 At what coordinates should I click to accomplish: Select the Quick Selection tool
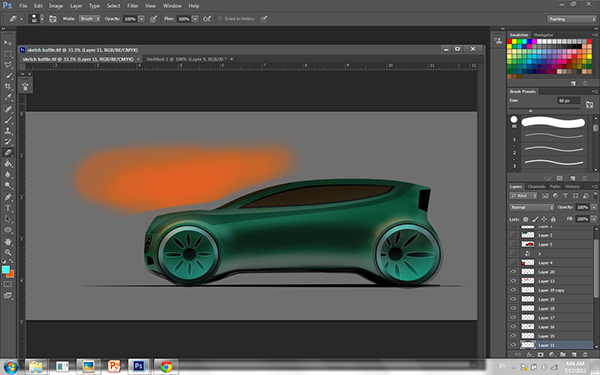point(8,76)
